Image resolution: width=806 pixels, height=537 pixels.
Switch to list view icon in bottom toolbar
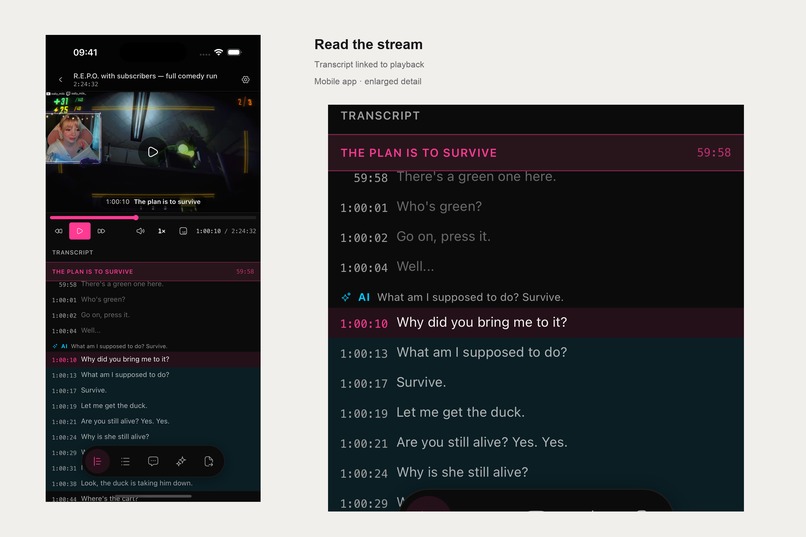pos(125,461)
